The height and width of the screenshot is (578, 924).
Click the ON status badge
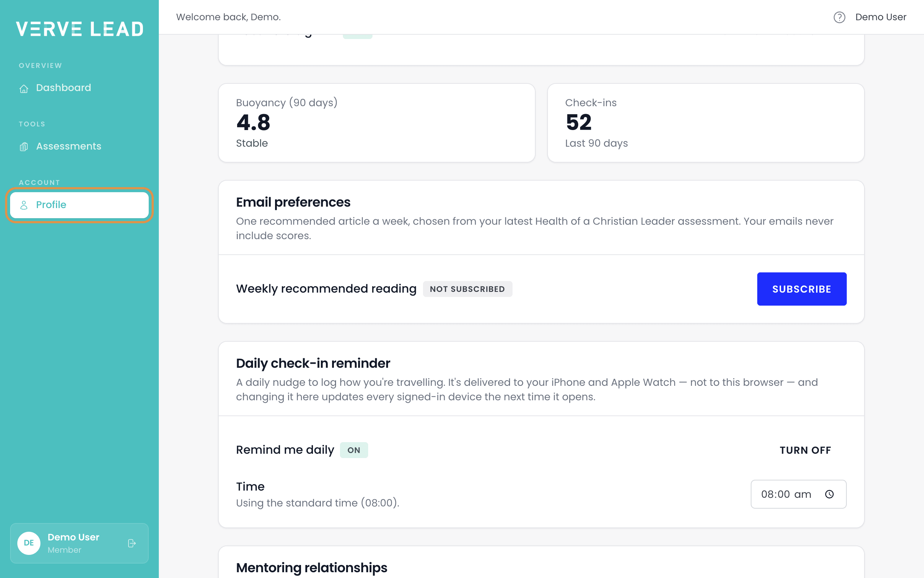[x=354, y=450]
